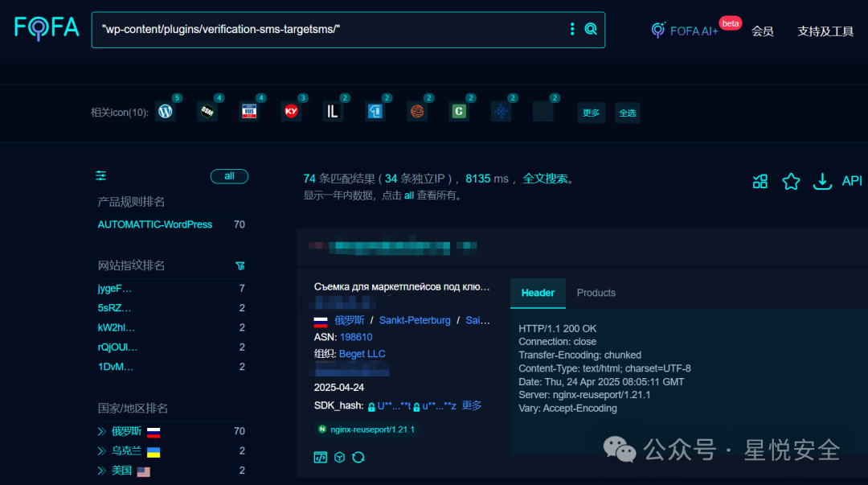This screenshot has height=485, width=868.
Task: Select the blue document related icon
Action: pos(375,112)
